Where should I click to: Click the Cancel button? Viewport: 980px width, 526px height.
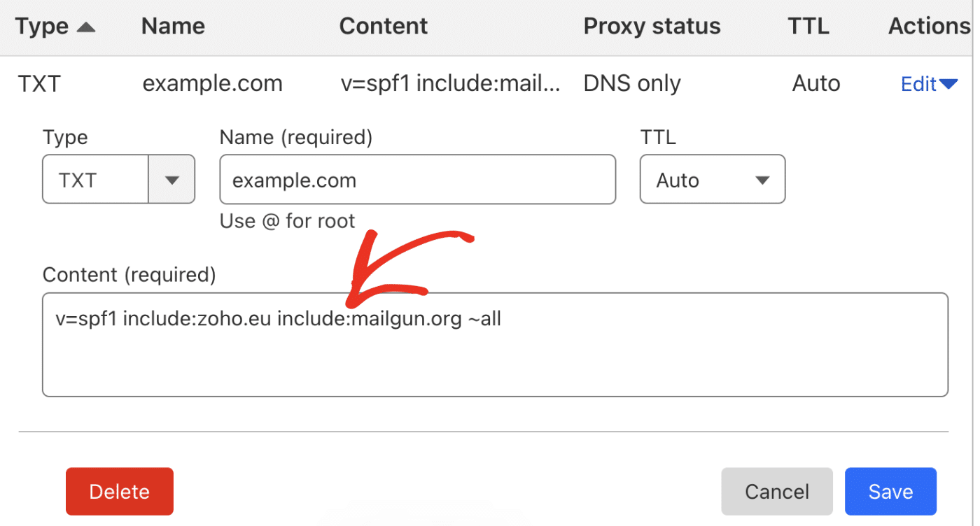tap(776, 491)
